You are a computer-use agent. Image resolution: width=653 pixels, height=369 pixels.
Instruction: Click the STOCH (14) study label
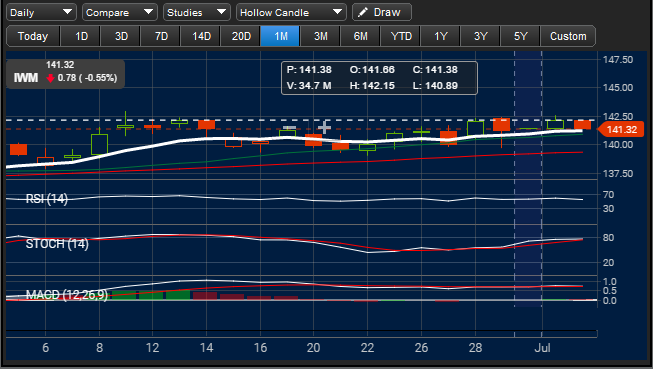pyautogui.click(x=57, y=244)
